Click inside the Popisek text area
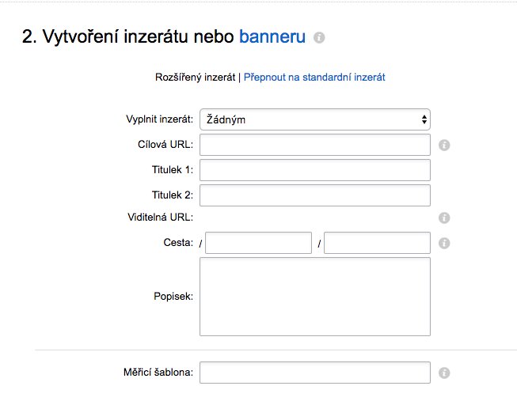The image size is (517, 420). click(315, 297)
